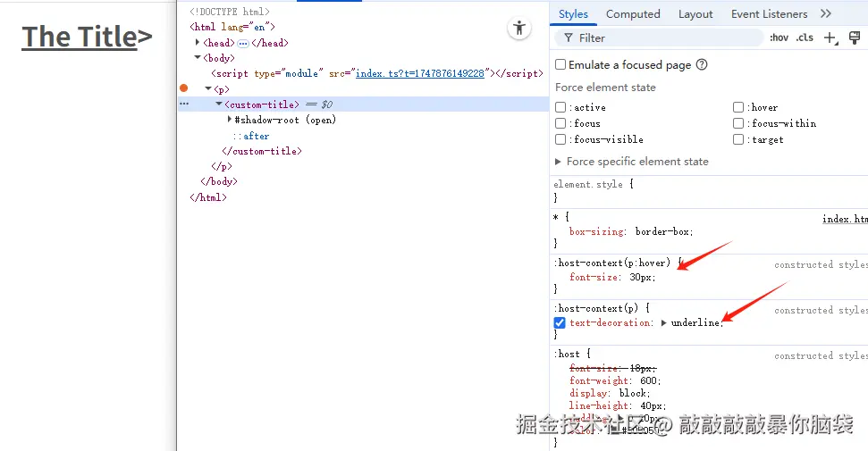Collapse the custom-title element node
Image resolution: width=868 pixels, height=451 pixels.
click(219, 104)
